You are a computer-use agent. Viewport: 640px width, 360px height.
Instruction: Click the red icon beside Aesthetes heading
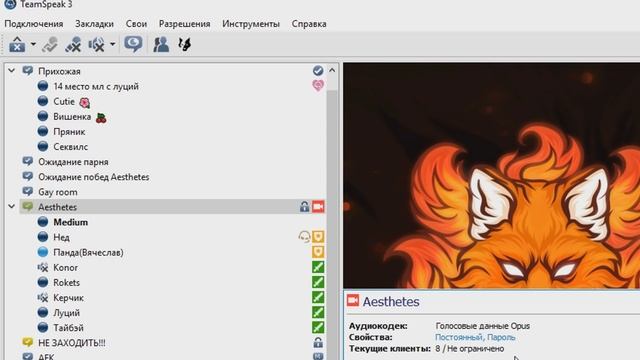coord(353,301)
